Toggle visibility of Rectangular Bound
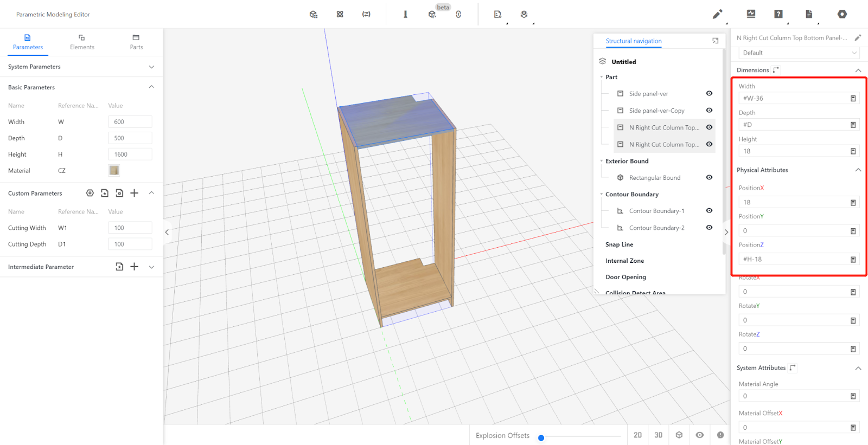Image resolution: width=868 pixels, height=445 pixels. pyautogui.click(x=709, y=177)
